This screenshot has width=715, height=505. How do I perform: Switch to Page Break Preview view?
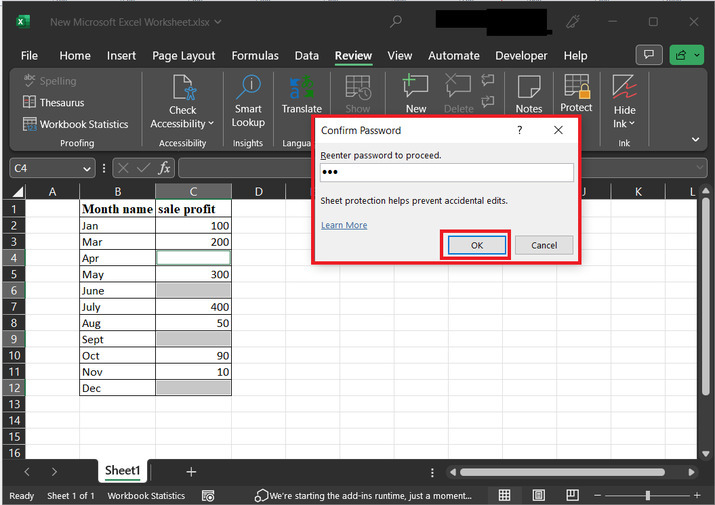pos(575,496)
